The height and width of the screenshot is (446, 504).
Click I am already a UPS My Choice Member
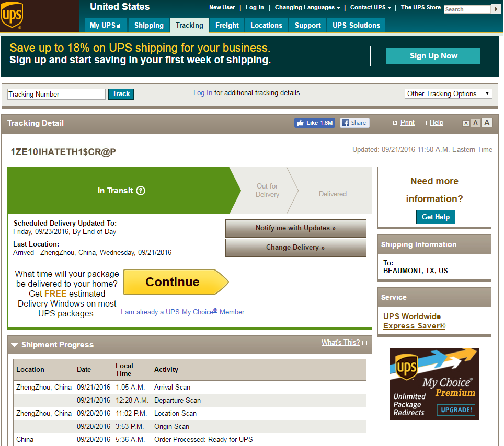[x=182, y=312]
